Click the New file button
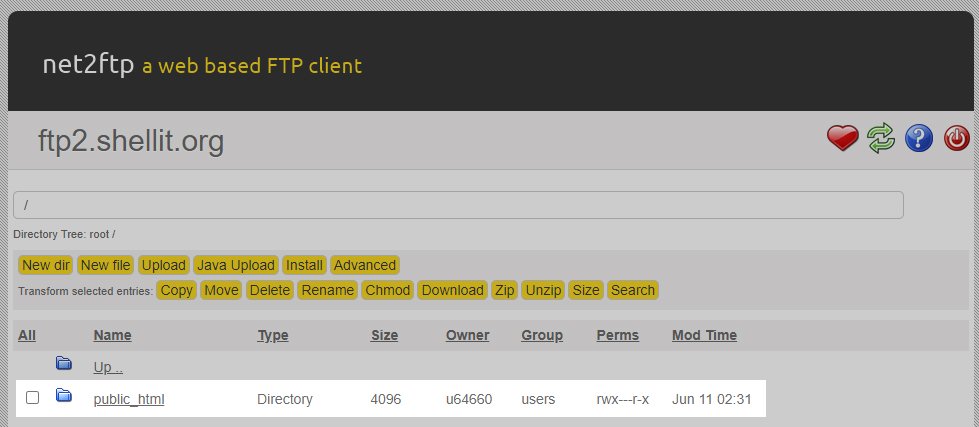 click(106, 265)
